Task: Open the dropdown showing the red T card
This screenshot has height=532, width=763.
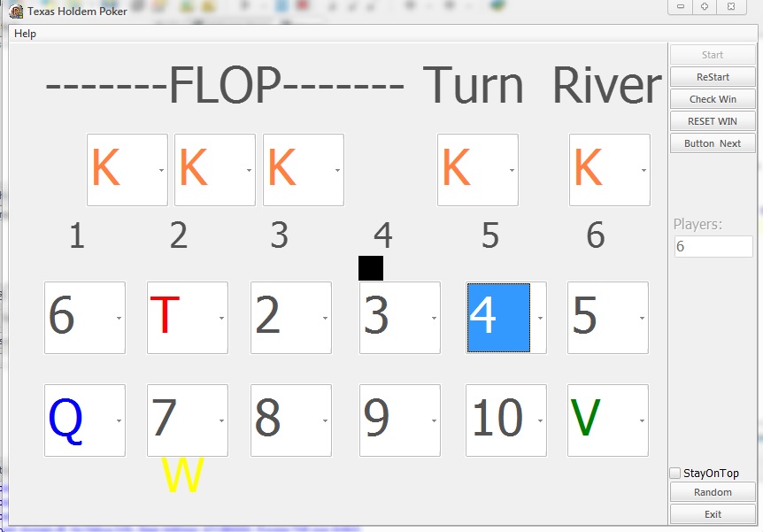Action: pyautogui.click(x=221, y=319)
